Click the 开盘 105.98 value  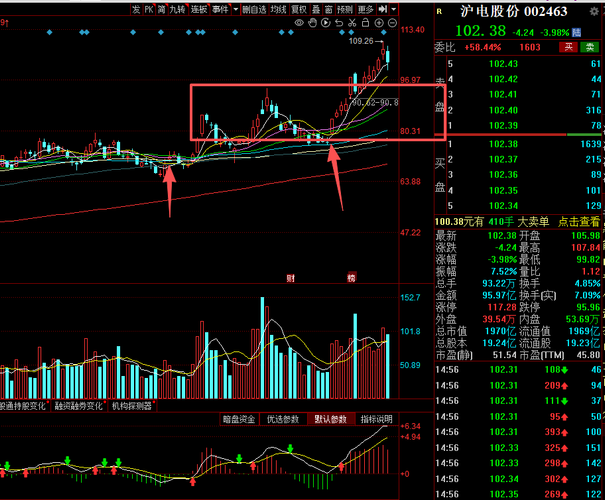(x=586, y=236)
